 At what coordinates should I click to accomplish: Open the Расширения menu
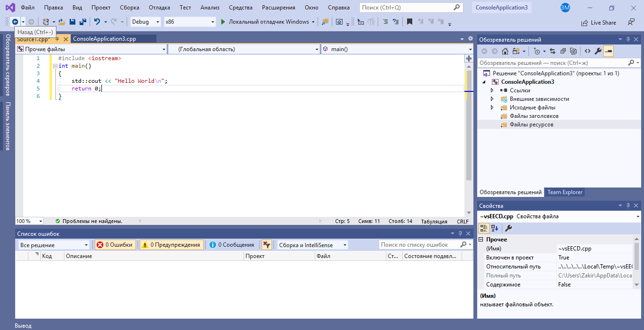pos(279,8)
